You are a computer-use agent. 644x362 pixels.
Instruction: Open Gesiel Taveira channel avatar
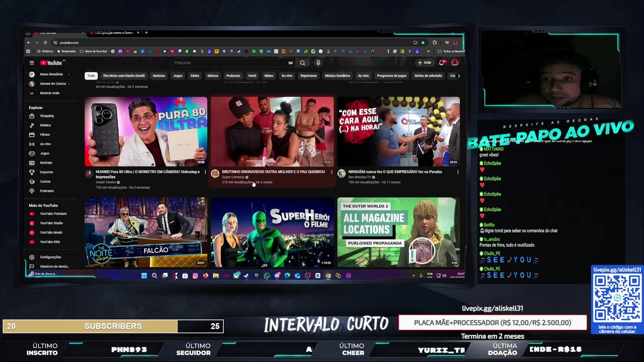pos(89,174)
